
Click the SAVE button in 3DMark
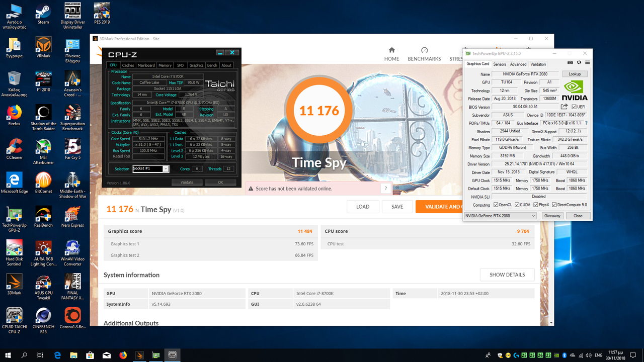point(397,207)
